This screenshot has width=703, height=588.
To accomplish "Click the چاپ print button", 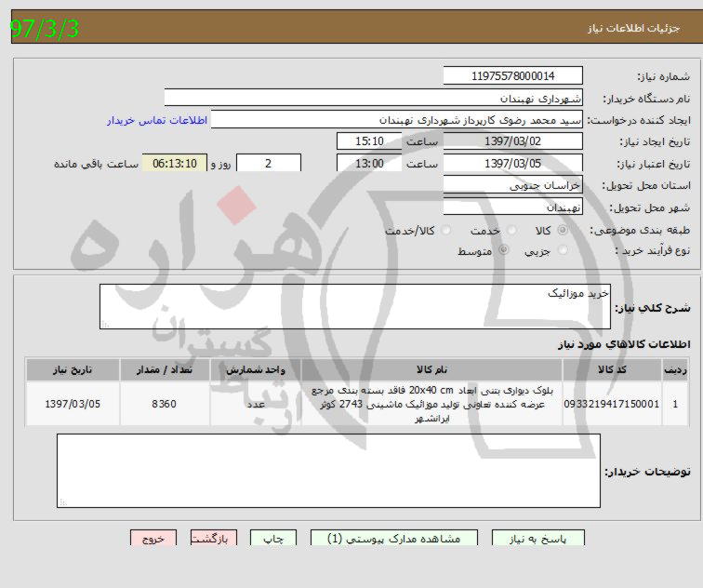I will [273, 538].
